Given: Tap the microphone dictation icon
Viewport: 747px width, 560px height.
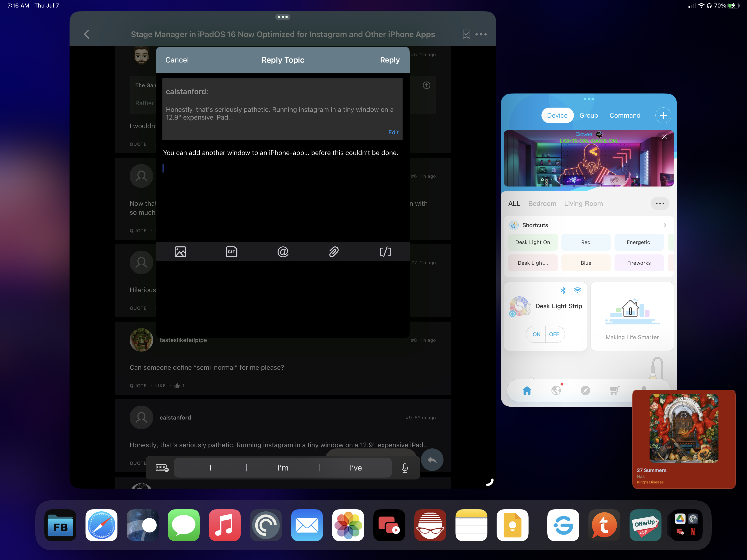Looking at the screenshot, I should [405, 468].
